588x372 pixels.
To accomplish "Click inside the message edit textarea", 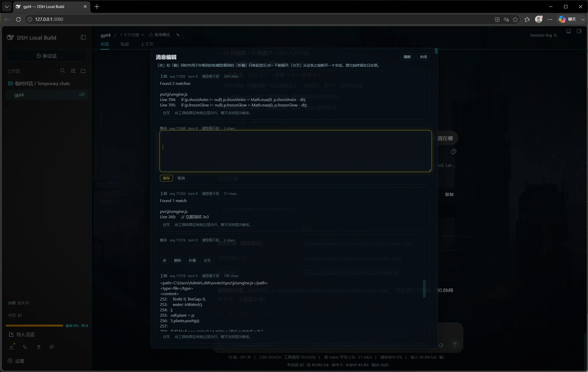I will (x=295, y=151).
